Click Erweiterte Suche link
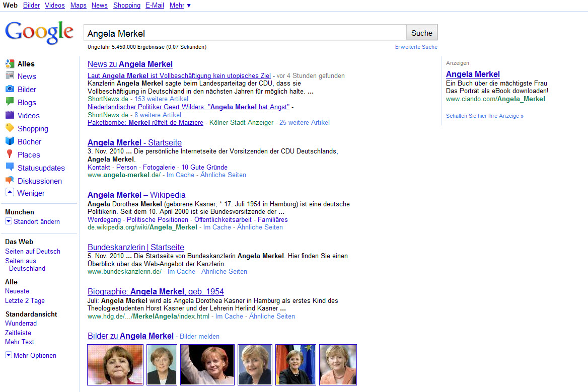This screenshot has height=392, width=588. point(416,47)
